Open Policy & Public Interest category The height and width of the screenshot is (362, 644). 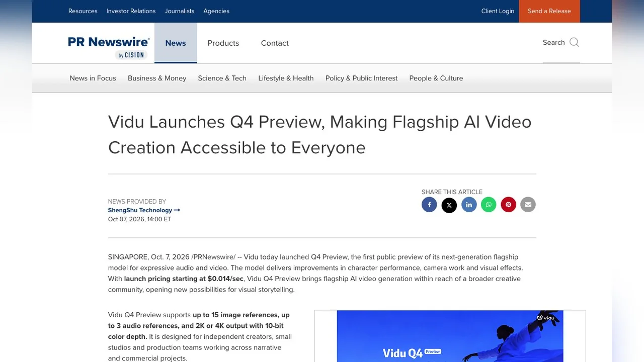(x=361, y=78)
